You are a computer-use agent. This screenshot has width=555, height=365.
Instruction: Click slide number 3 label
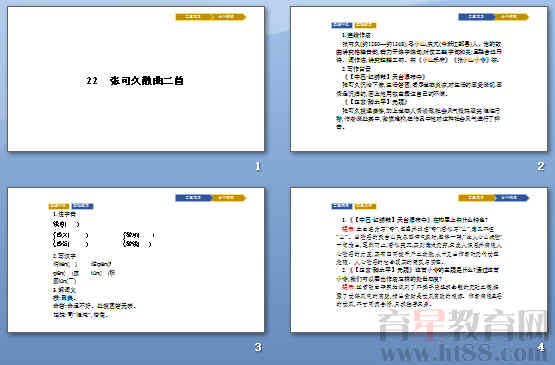[258, 347]
